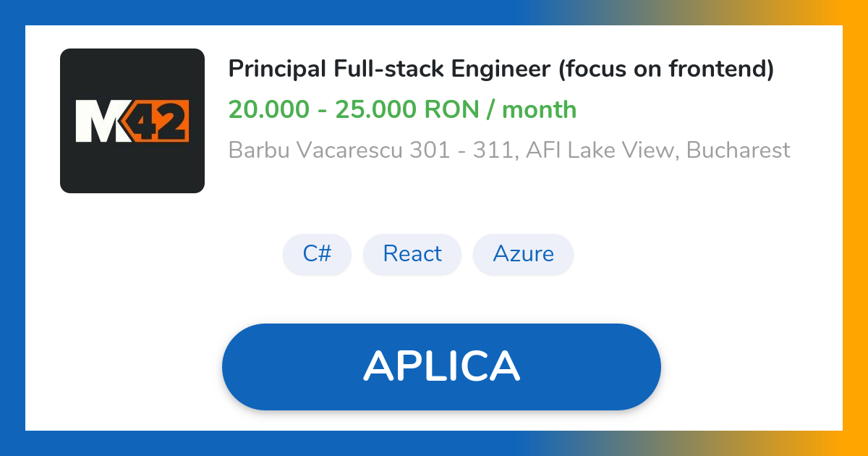Viewport: 868px width, 456px height.
Task: Open the Barbu Vacarescu address location
Action: (x=509, y=150)
